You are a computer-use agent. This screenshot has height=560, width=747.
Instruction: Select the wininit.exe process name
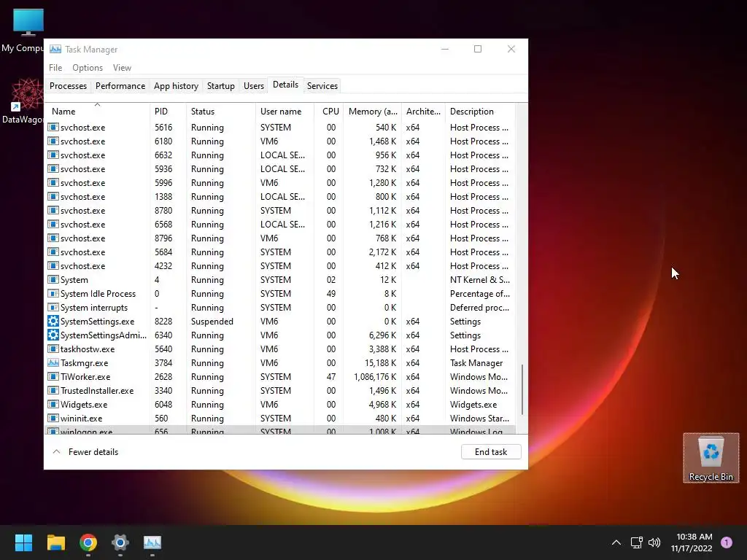82,418
